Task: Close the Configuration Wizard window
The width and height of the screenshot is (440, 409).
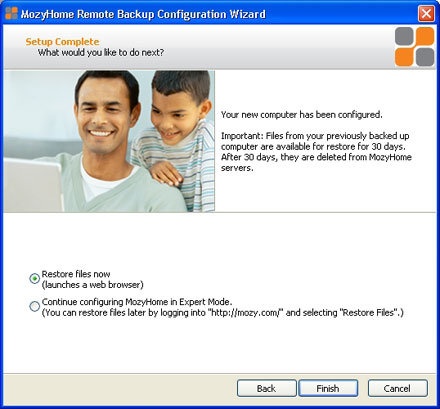Action: tap(426, 14)
